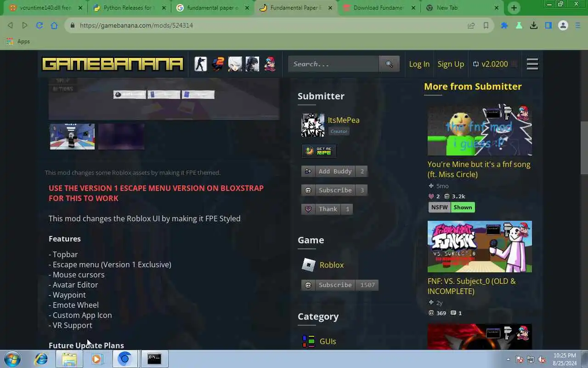
Task: Click the GUIs category icon
Action: tap(309, 341)
